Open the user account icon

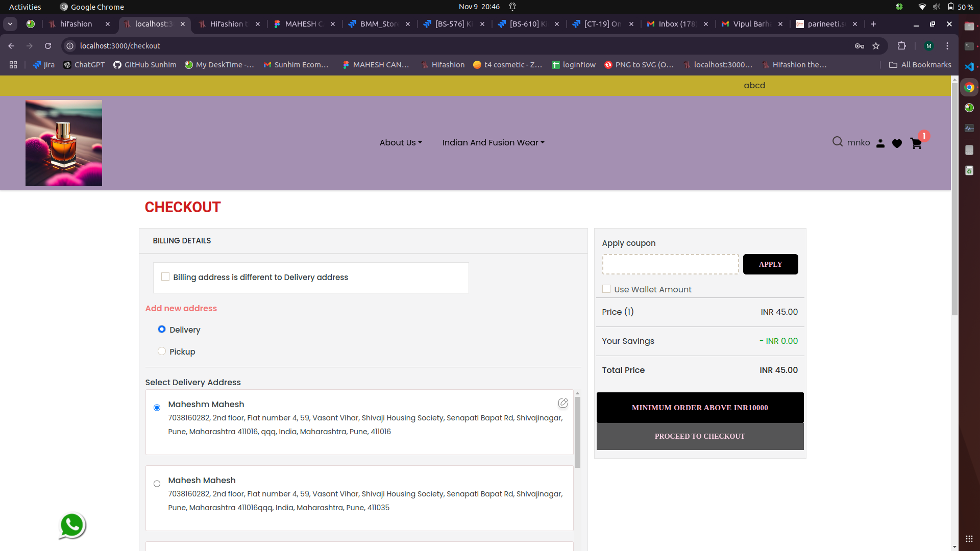(880, 143)
